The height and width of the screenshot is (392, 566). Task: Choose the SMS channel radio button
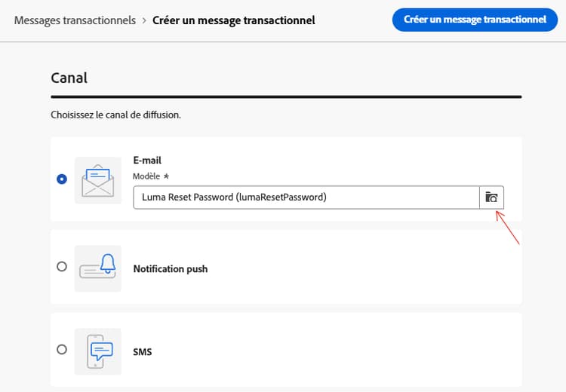[x=62, y=350]
